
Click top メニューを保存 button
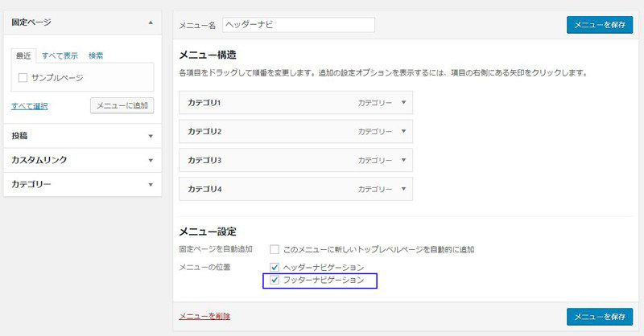600,25
